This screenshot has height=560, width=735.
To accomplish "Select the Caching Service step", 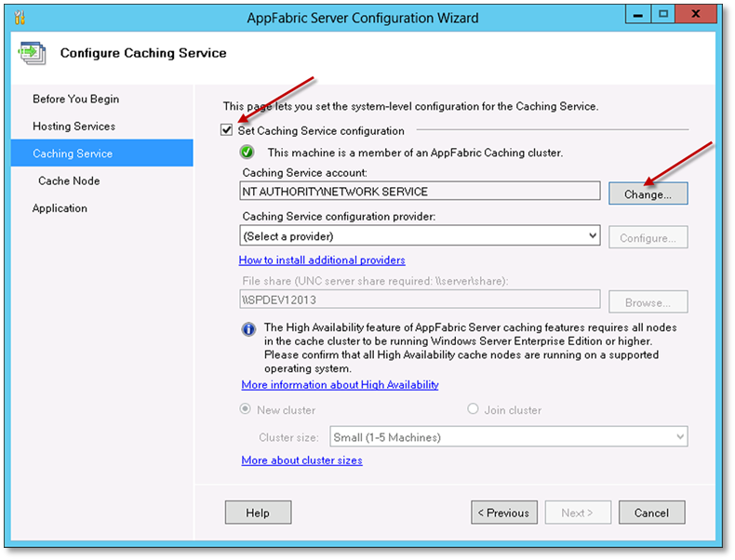I will [102, 153].
